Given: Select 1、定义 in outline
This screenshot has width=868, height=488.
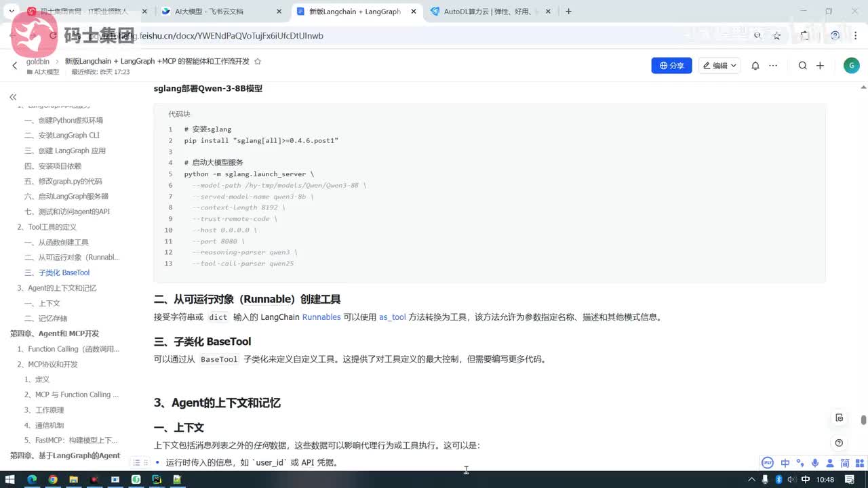Looking at the screenshot, I should [37, 380].
